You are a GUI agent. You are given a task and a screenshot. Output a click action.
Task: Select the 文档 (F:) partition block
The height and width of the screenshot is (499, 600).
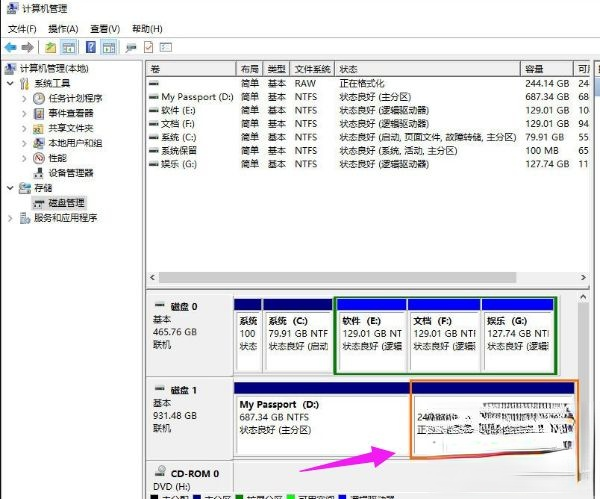444,336
